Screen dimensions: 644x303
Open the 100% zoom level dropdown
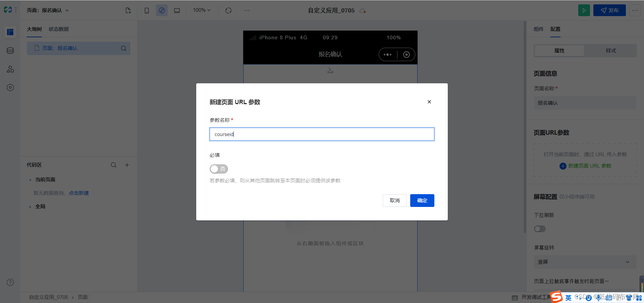(x=202, y=10)
